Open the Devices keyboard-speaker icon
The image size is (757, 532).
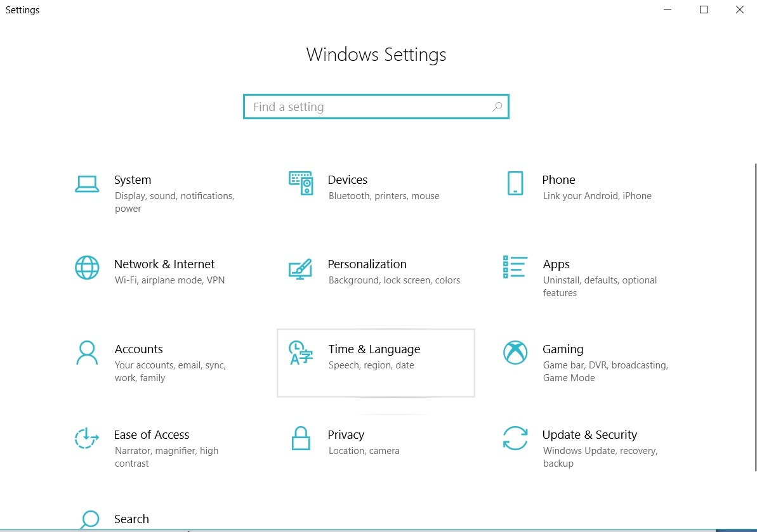tap(301, 183)
